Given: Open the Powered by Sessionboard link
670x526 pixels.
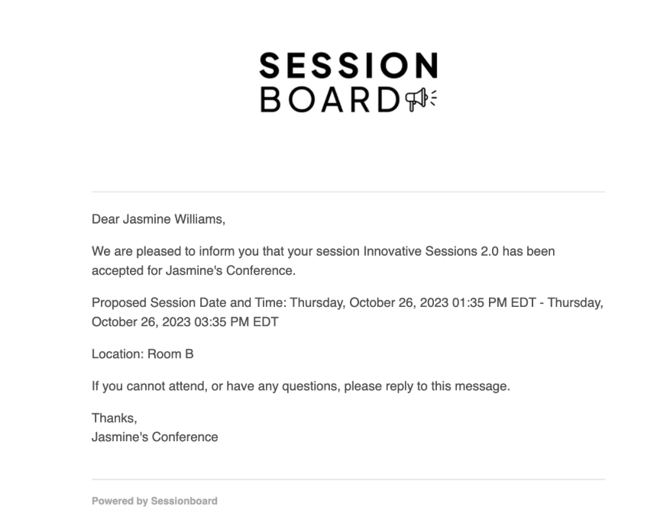Looking at the screenshot, I should [x=154, y=501].
